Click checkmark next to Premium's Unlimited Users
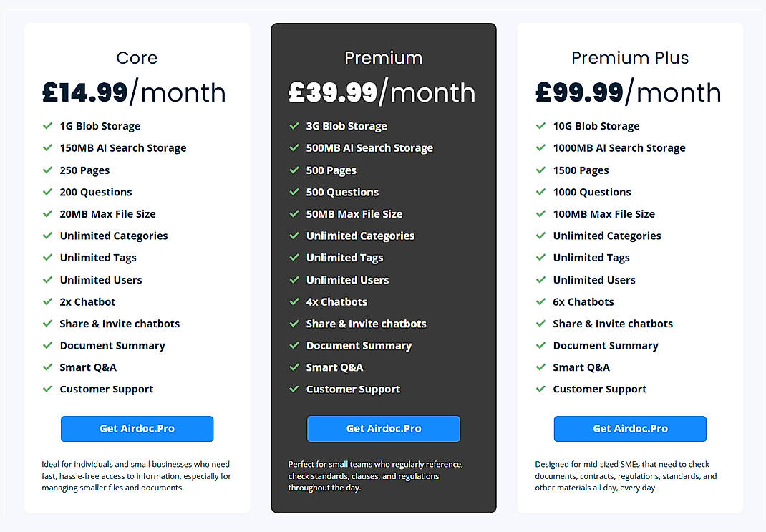Screen dimensions: 766x532 click(x=294, y=280)
